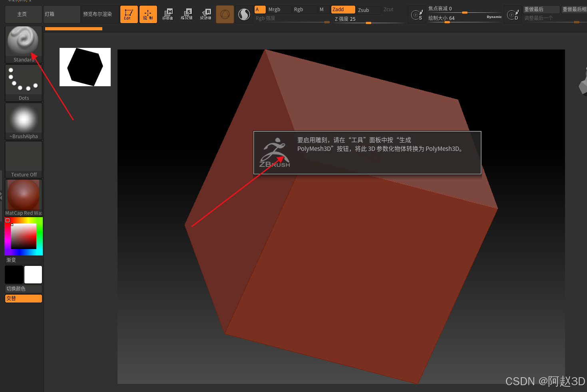Toggle Zadd sculpt mode

[x=343, y=10]
